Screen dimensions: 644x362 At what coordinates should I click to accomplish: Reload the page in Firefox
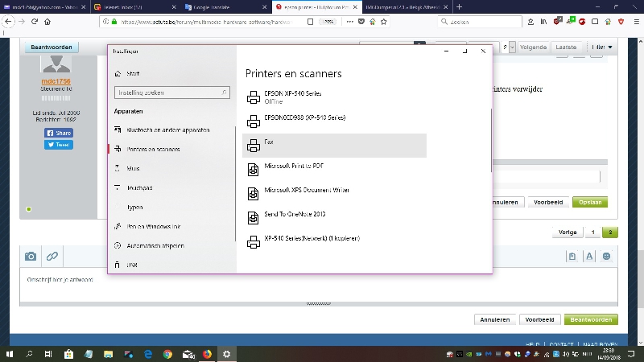(x=35, y=22)
